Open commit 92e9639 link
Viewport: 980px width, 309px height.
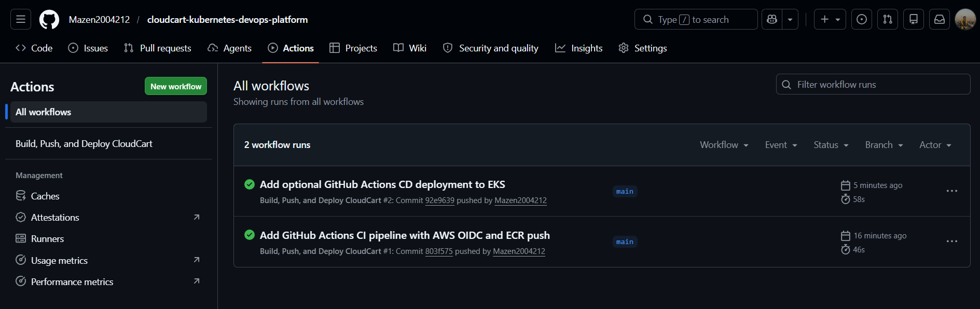[x=440, y=200]
